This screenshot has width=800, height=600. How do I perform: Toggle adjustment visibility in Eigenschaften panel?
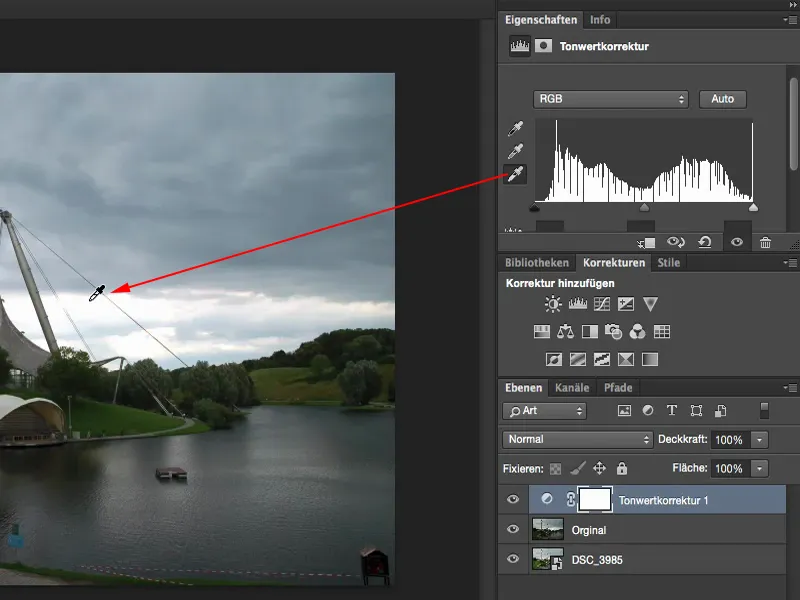(x=737, y=242)
